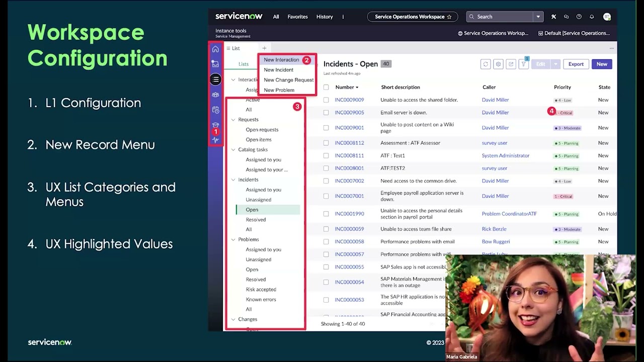
Task: Open the Help question mark icon
Action: (x=579, y=17)
